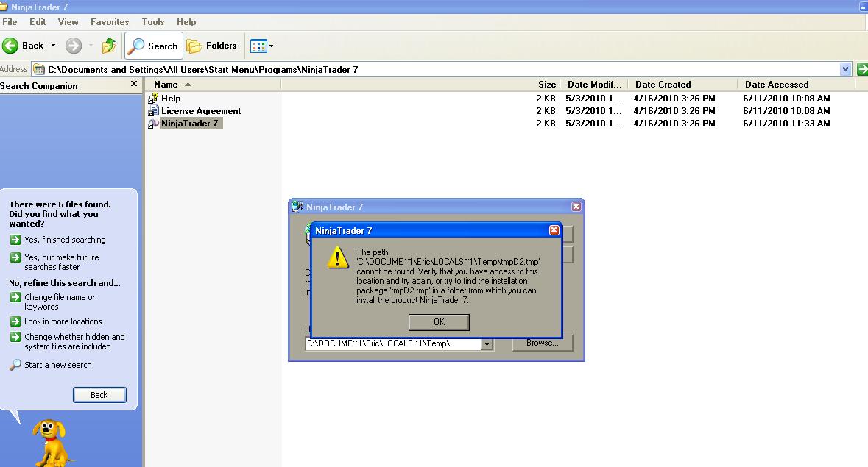Image resolution: width=868 pixels, height=467 pixels.
Task: Open the Back history dropdown arrow
Action: 53,46
